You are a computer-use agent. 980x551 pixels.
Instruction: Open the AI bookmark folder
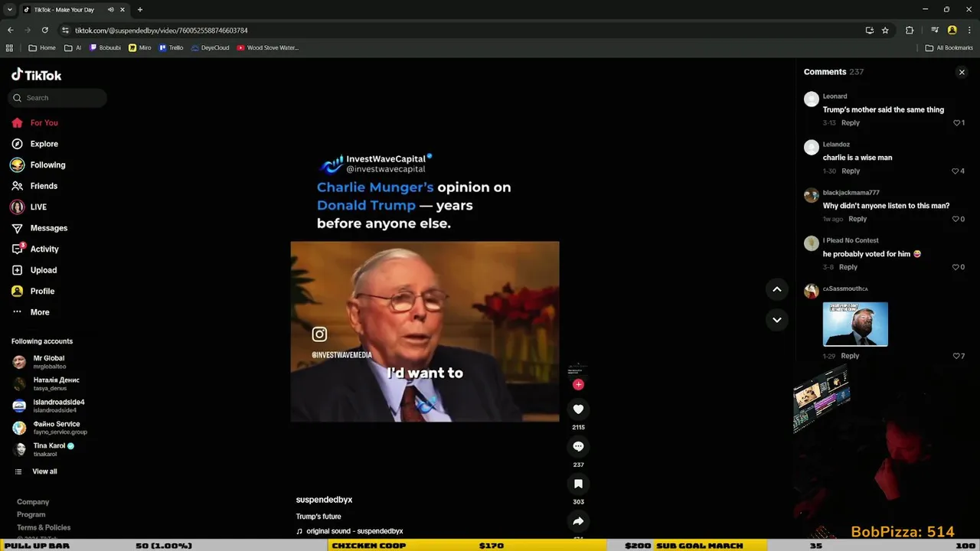point(73,47)
